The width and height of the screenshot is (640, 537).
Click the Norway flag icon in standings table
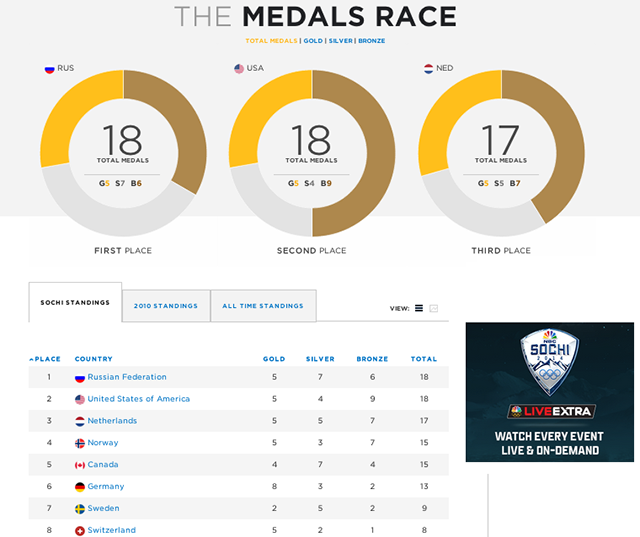[x=80, y=443]
